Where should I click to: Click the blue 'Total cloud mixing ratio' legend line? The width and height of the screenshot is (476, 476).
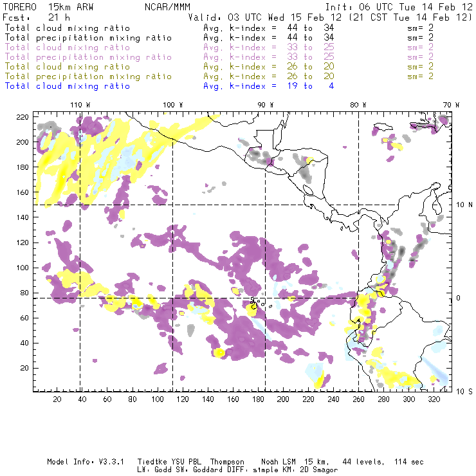[68, 86]
